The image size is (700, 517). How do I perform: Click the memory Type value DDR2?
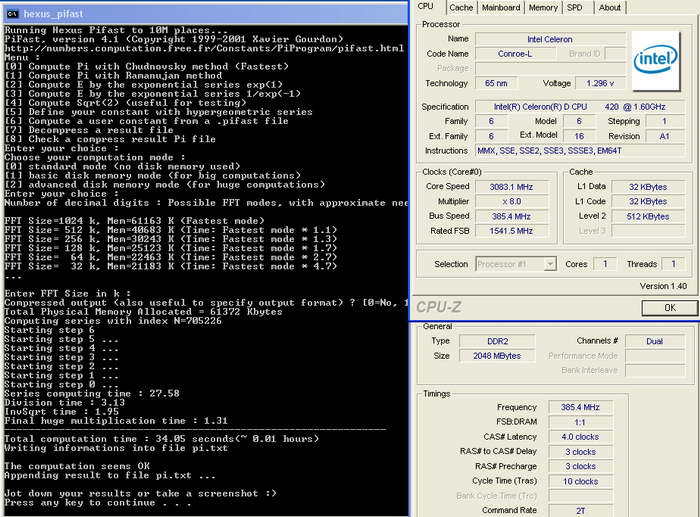[497, 341]
